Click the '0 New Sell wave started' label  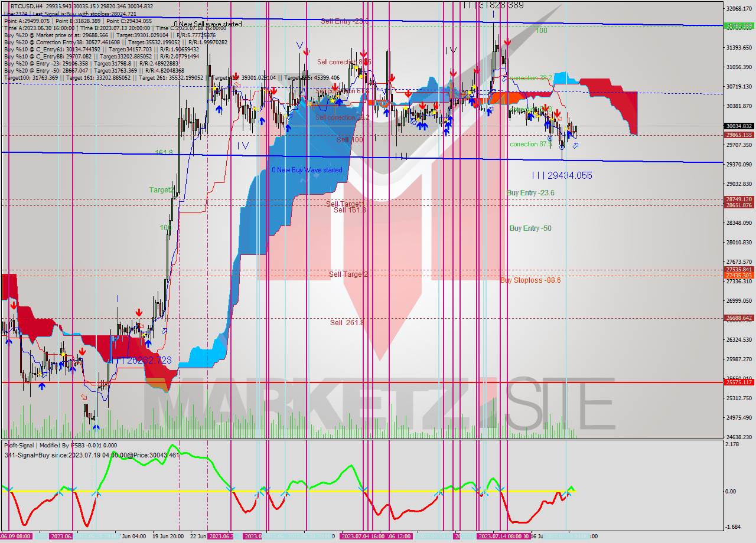click(207, 24)
